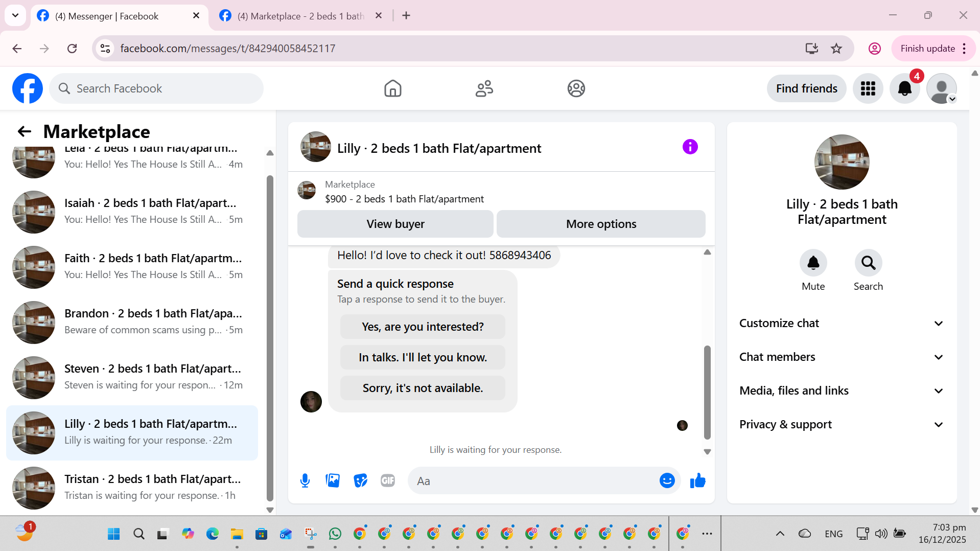Open Faith's conversation
Image resolution: width=980 pixels, height=551 pixels.
pyautogui.click(x=132, y=267)
